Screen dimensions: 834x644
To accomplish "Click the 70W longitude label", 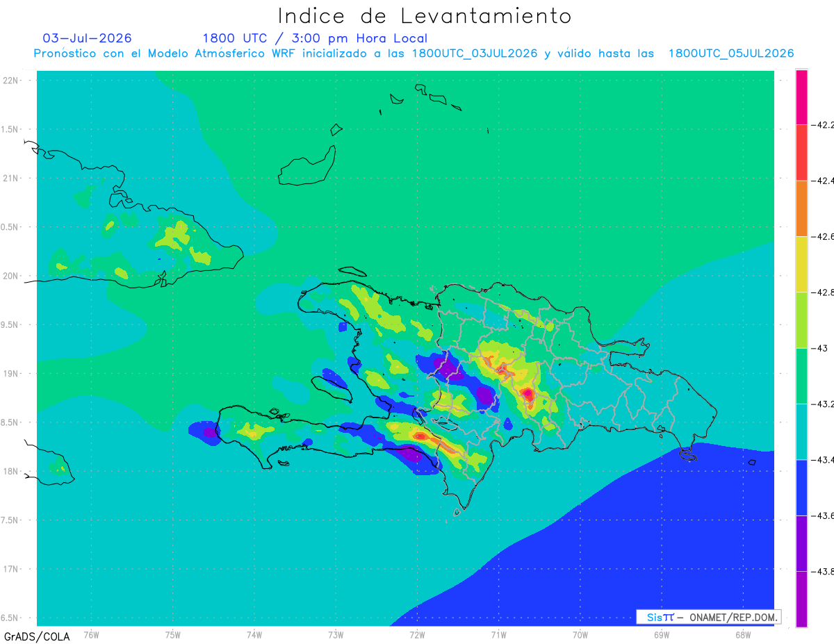I will (580, 635).
